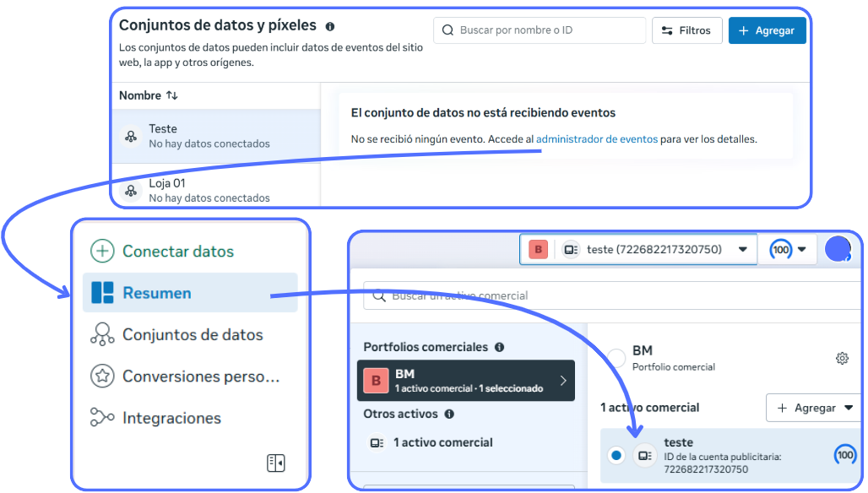Expand the BM portfolio chevron
Screen dimensions: 868x493
point(563,381)
